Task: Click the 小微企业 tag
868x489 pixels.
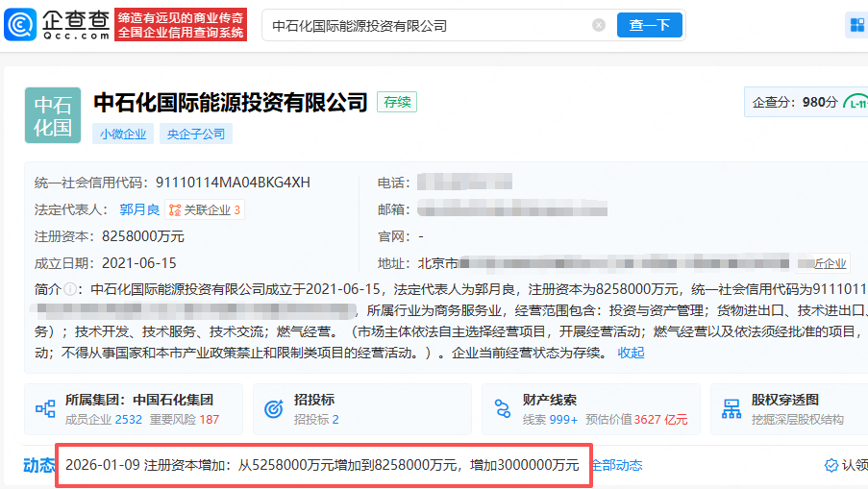Action: 123,134
